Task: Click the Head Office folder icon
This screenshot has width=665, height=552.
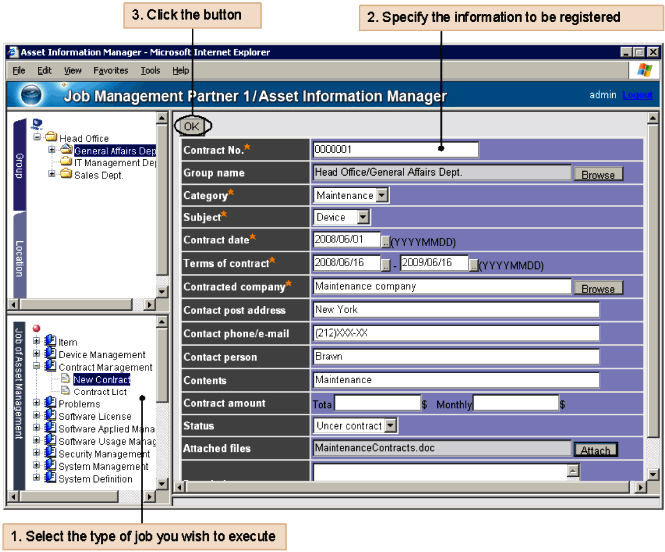Action: [x=51, y=138]
